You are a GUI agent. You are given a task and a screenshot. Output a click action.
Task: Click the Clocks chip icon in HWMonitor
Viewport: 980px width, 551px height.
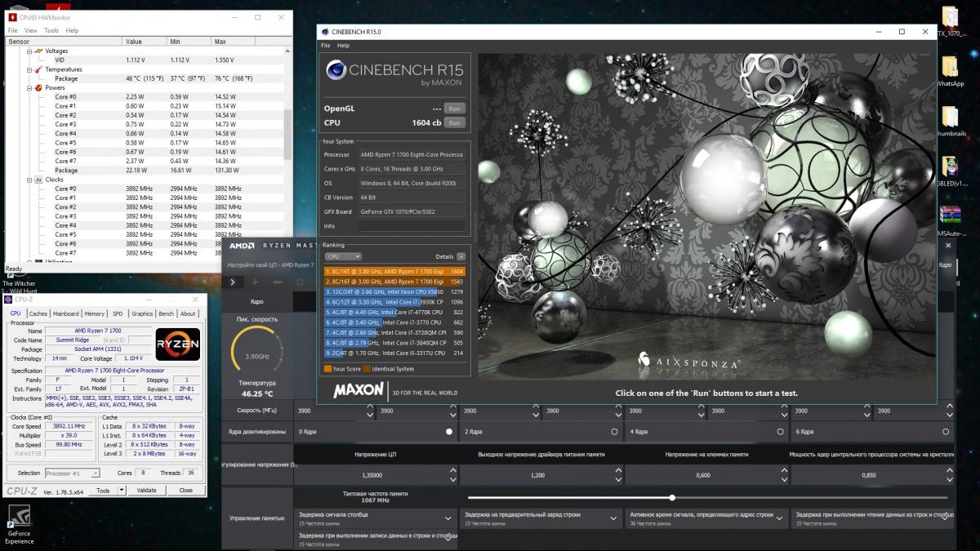click(38, 180)
